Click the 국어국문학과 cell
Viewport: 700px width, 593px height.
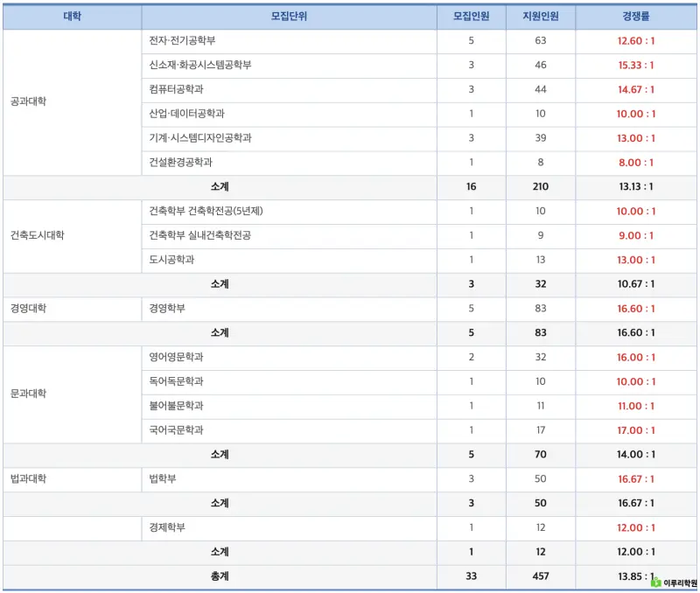(x=289, y=430)
